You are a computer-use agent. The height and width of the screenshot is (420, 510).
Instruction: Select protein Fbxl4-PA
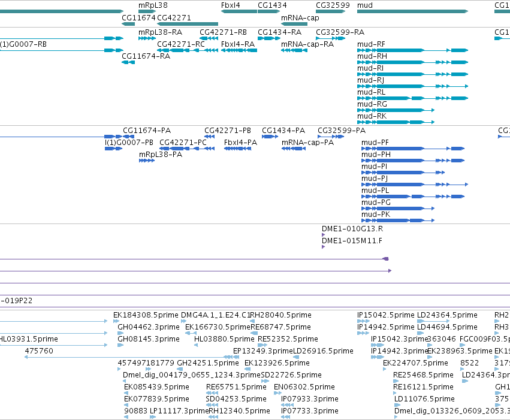(240, 143)
